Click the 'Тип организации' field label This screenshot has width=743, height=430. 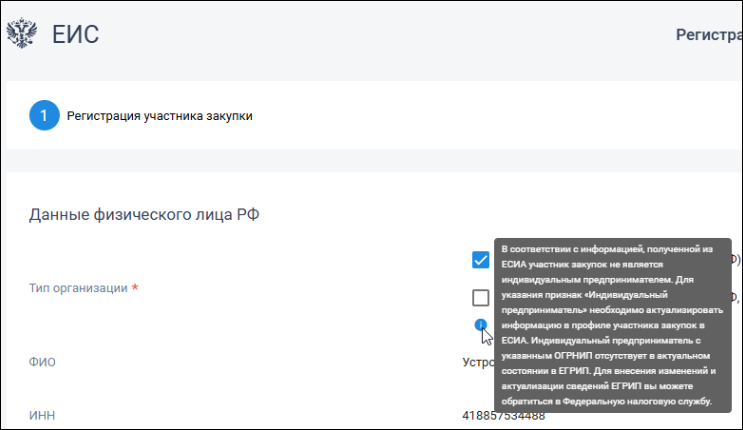click(78, 288)
